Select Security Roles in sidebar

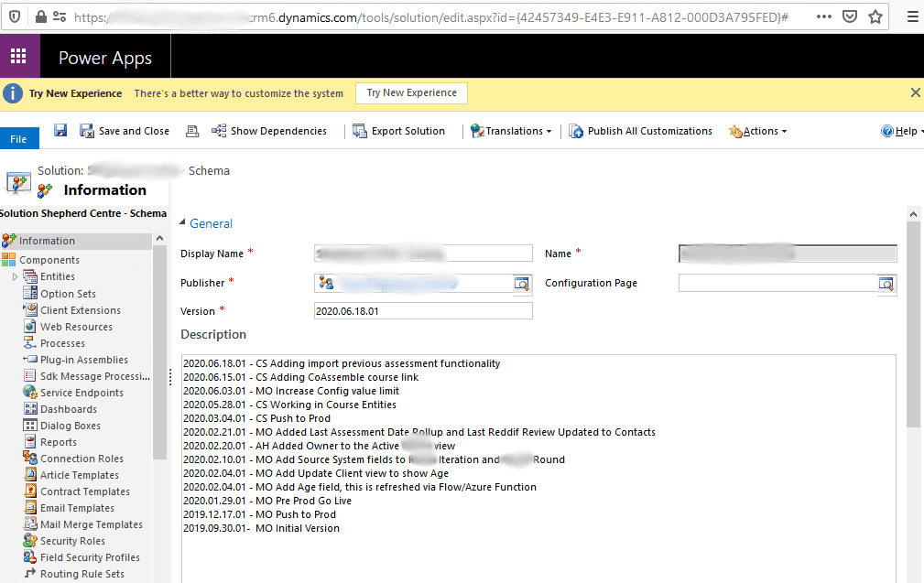[72, 541]
